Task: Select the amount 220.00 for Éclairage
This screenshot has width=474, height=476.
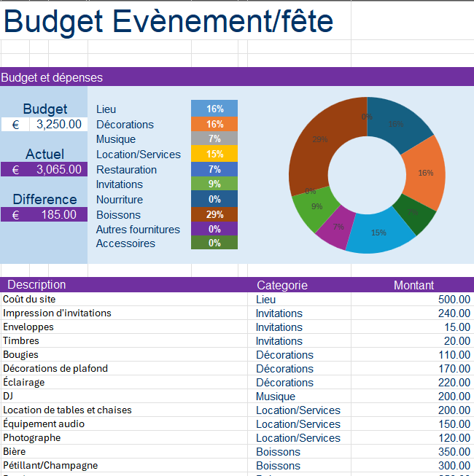Action: 412,383
